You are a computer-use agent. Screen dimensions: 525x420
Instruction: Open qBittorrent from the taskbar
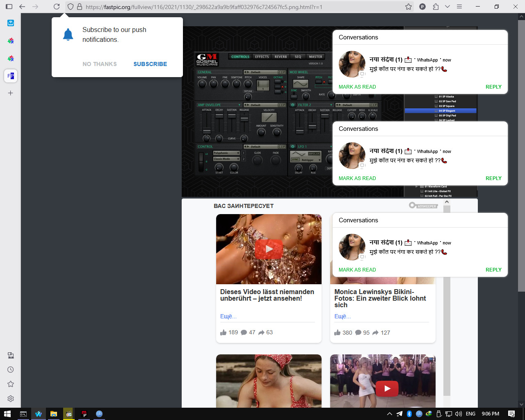[x=99, y=414]
